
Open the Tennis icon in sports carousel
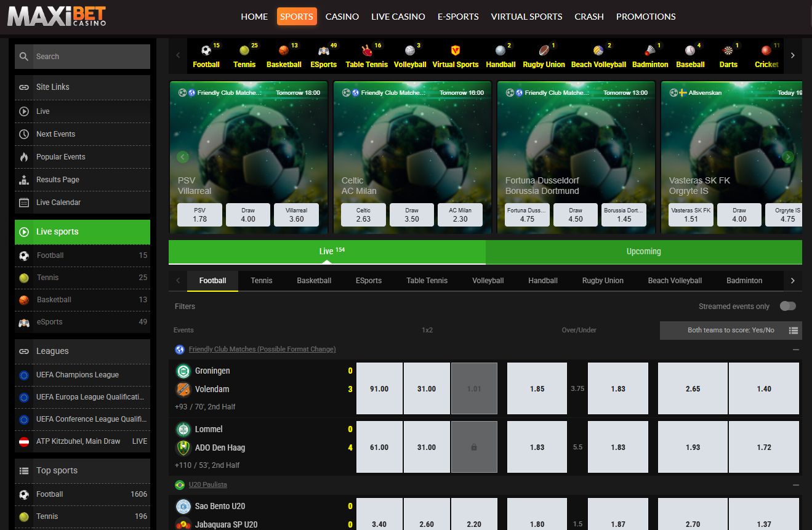point(244,51)
